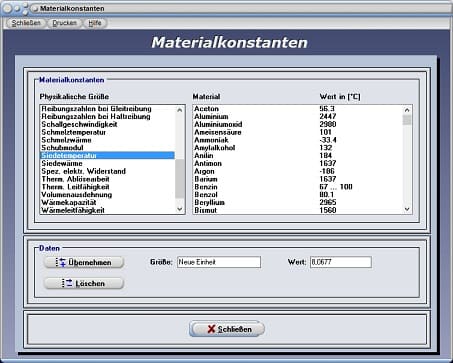Click scrollbar thumb of physical quantity list
This screenshot has height=363, width=453.
coord(180,179)
